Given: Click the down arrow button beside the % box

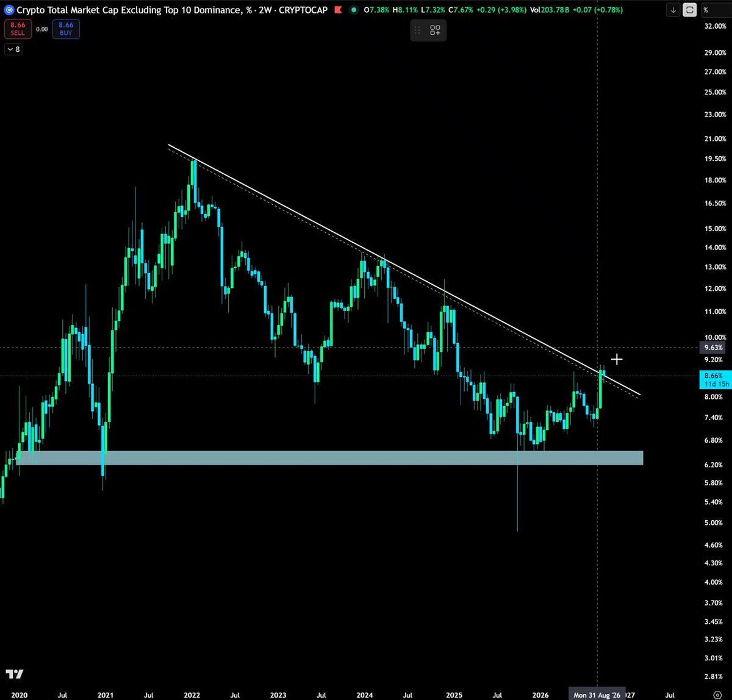Looking at the screenshot, I should [673, 10].
